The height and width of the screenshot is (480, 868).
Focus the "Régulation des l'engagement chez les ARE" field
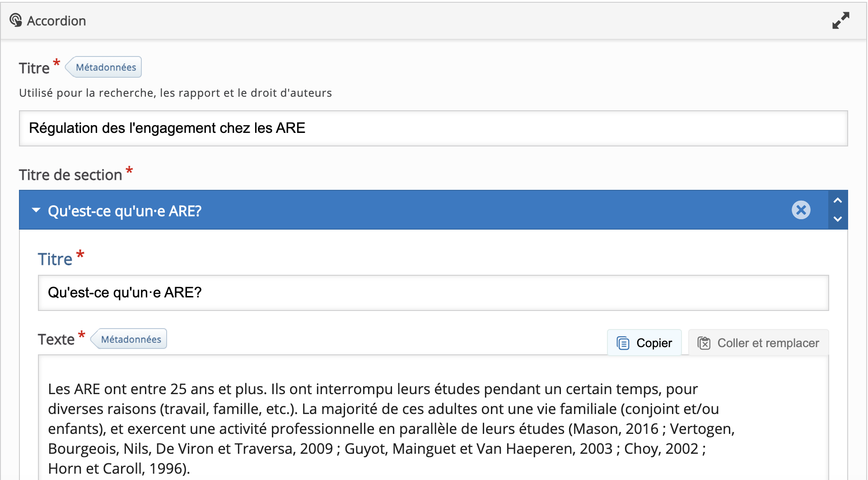pyautogui.click(x=433, y=128)
